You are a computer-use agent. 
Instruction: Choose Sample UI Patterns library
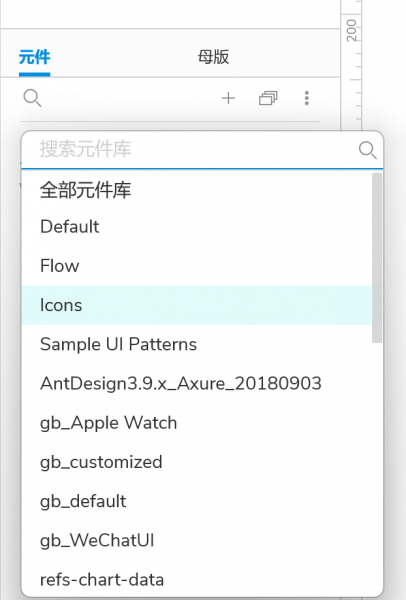196,344
